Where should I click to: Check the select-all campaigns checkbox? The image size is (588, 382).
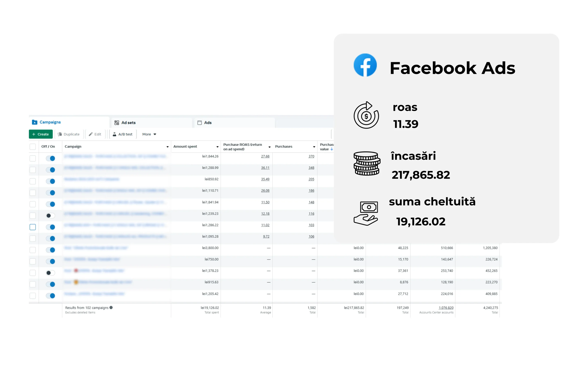click(x=33, y=147)
